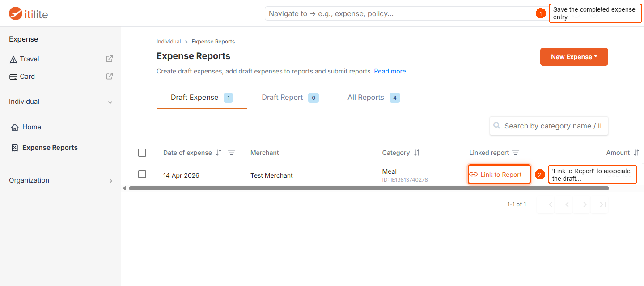644x286 pixels.
Task: Click the 1-1 of 1 pagination text
Action: coord(517,205)
